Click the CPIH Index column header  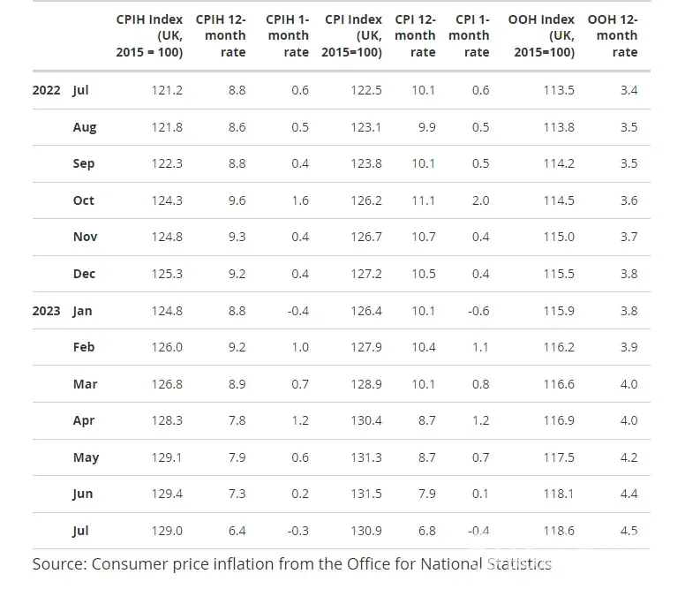click(149, 36)
